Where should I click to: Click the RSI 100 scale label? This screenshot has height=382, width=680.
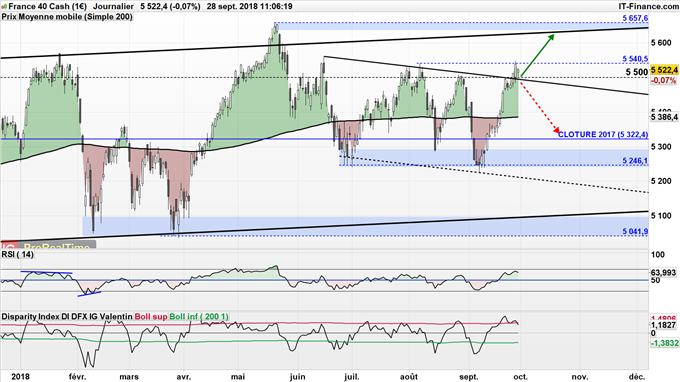658,255
